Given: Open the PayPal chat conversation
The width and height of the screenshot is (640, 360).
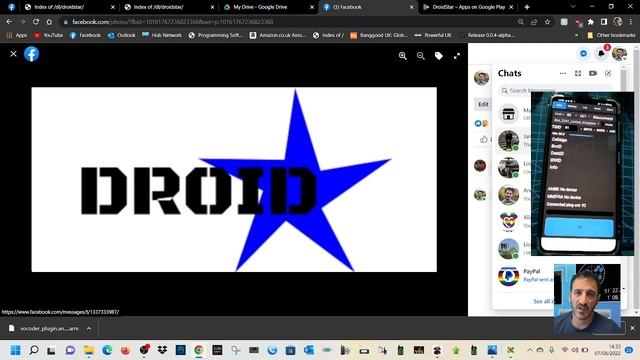Looking at the screenshot, I should (525, 276).
